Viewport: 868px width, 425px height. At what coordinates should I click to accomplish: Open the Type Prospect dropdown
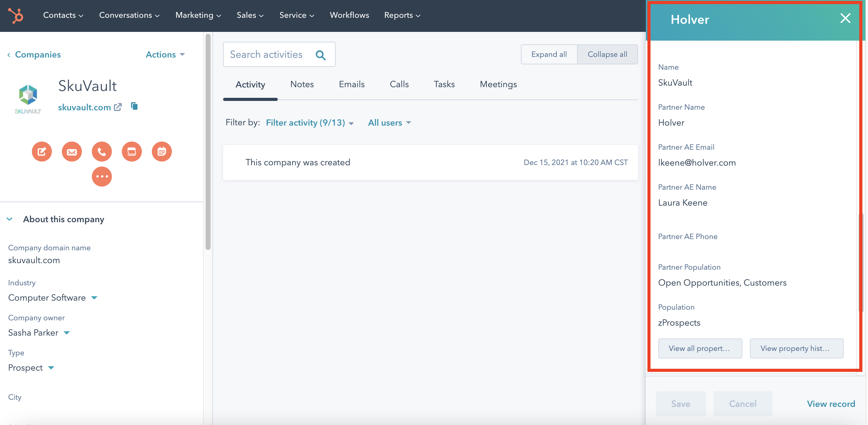[x=31, y=368]
